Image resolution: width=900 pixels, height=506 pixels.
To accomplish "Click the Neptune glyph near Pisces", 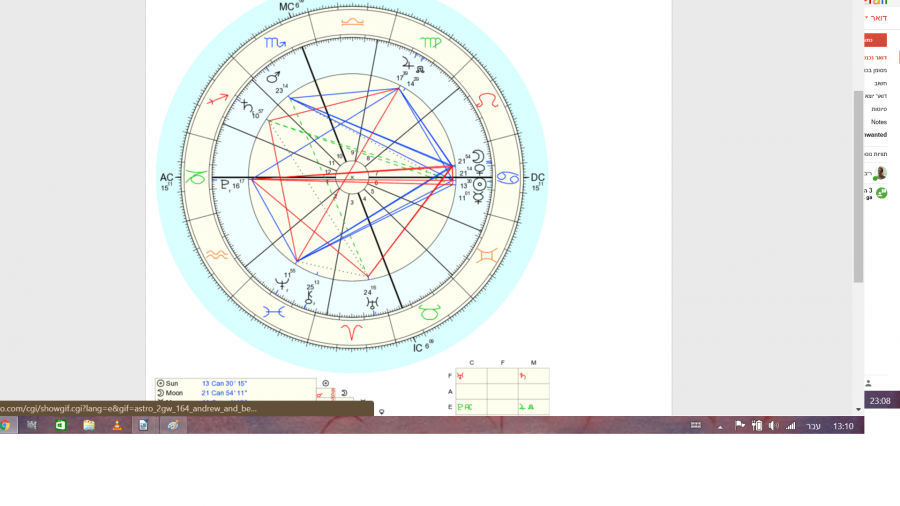I will click(x=281, y=284).
